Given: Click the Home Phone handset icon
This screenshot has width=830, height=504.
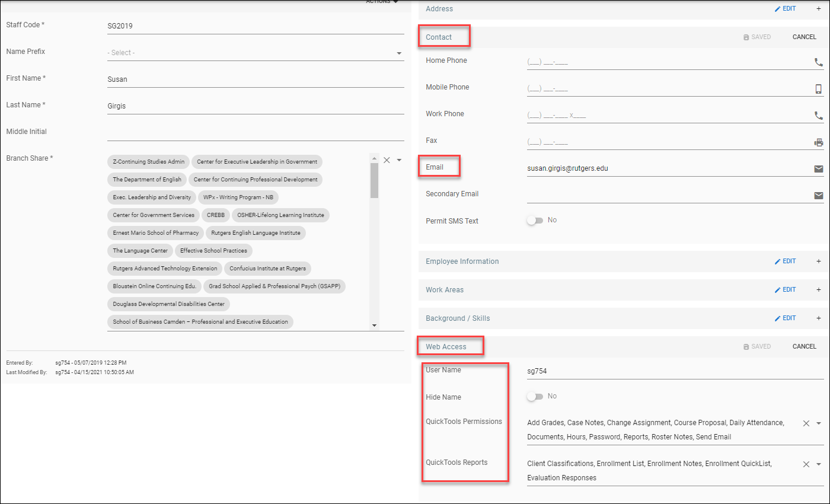Looking at the screenshot, I should 819,62.
